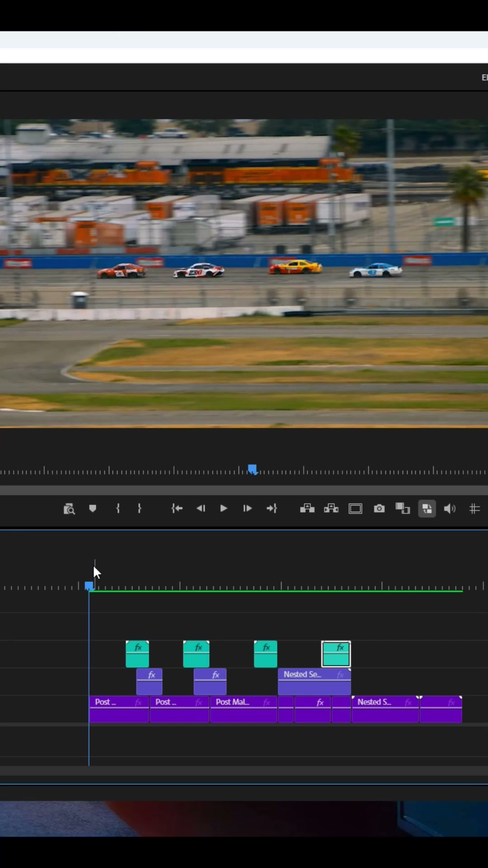The image size is (488, 868).
Task: Click the race cars video preview
Action: (244, 273)
